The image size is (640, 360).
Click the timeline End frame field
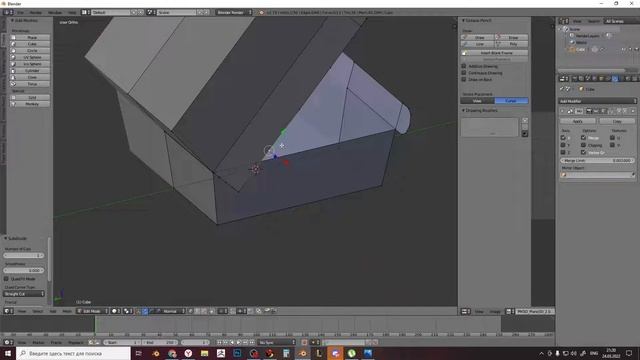point(160,342)
